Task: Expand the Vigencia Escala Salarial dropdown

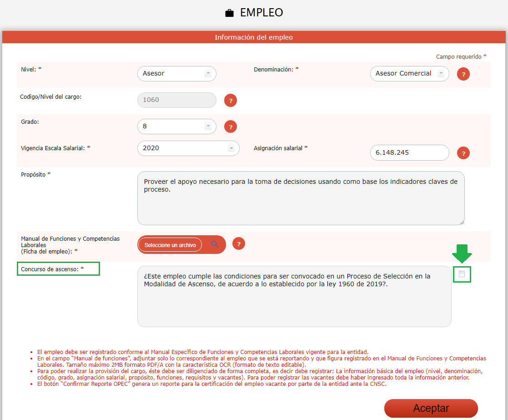Action: [x=188, y=148]
